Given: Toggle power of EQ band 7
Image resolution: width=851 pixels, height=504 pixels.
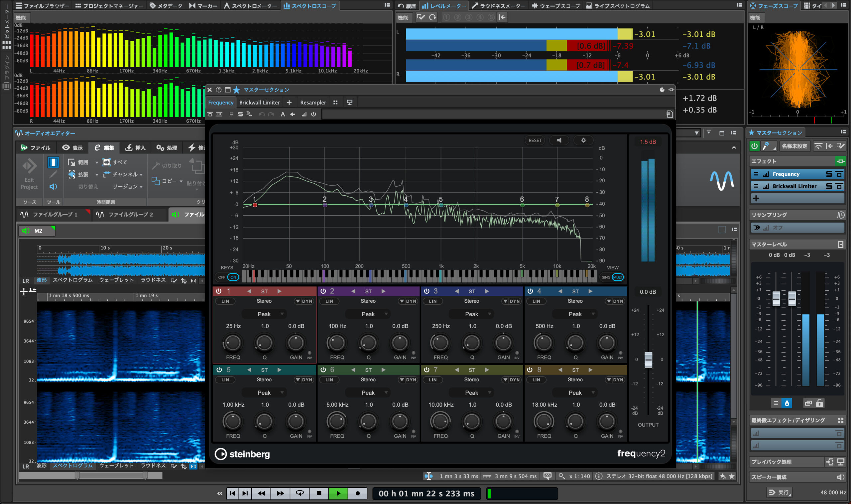Looking at the screenshot, I should 427,369.
